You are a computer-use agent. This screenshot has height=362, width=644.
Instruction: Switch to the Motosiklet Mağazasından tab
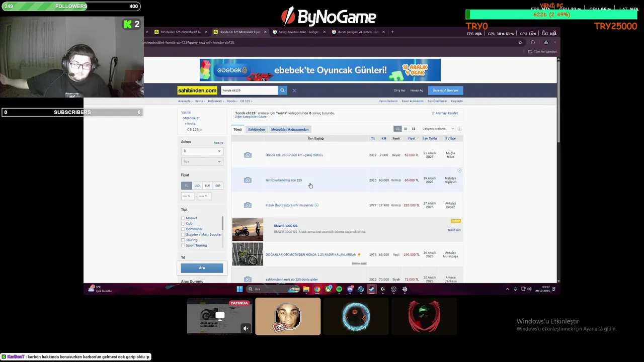290,129
